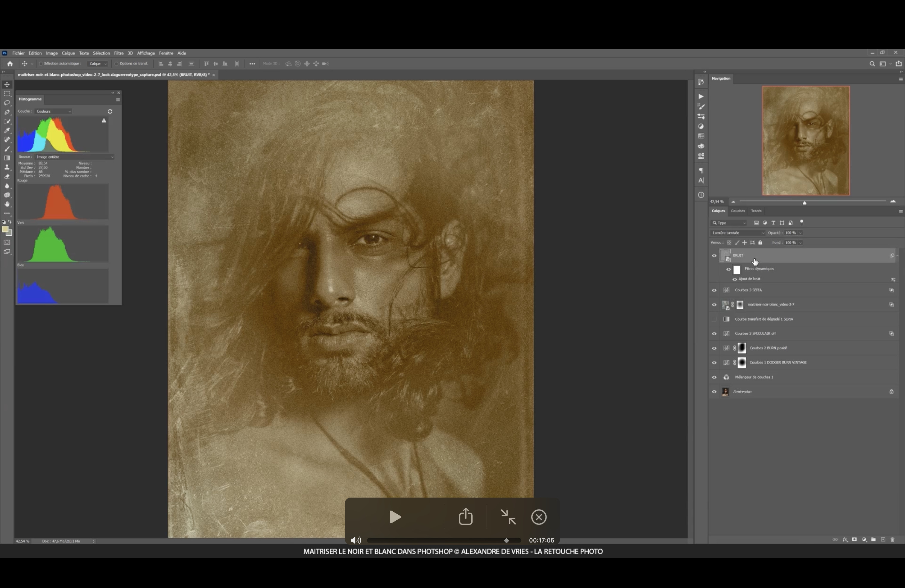
Task: Enable the Sélection automatique checkbox
Action: click(41, 64)
